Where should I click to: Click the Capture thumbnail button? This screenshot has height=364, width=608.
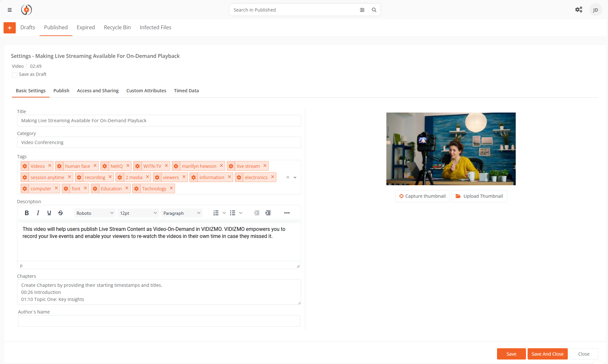pos(422,196)
